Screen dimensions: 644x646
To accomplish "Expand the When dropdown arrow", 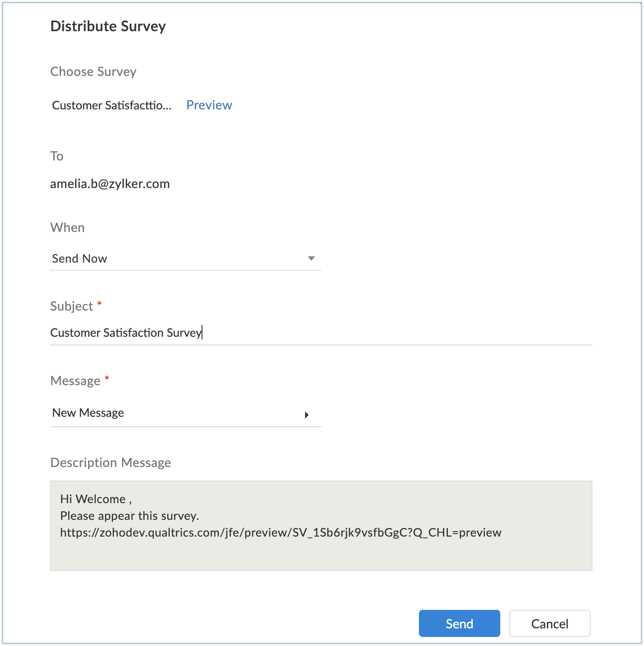I will (311, 259).
